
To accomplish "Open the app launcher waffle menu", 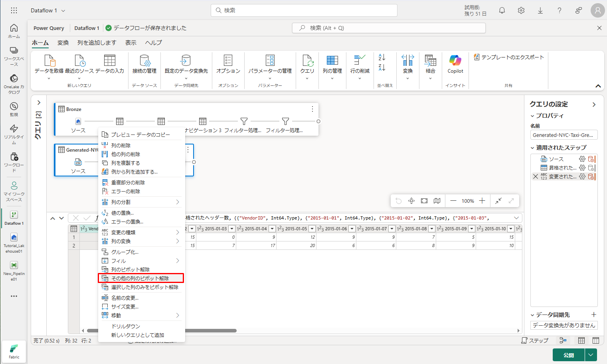I will click(14, 10).
